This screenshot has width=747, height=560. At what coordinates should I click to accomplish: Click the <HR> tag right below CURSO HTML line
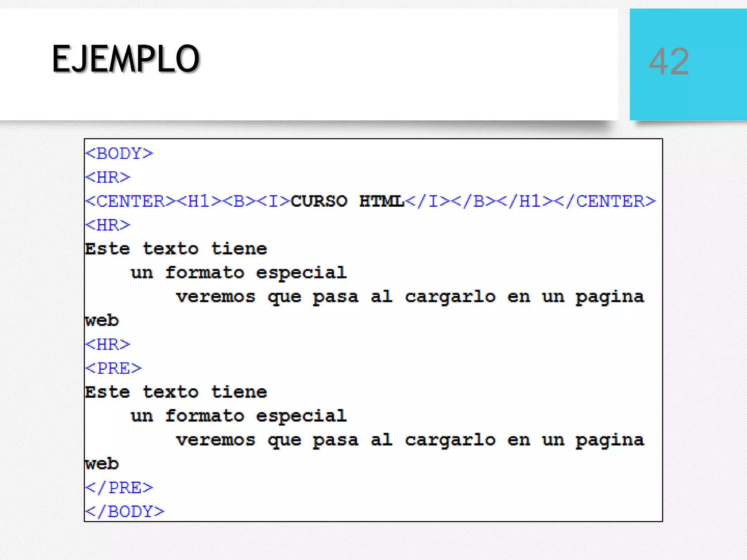point(108,225)
